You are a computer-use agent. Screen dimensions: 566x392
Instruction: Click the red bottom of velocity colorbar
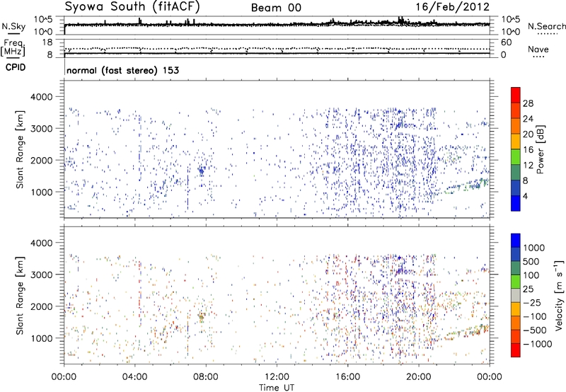[516, 350]
